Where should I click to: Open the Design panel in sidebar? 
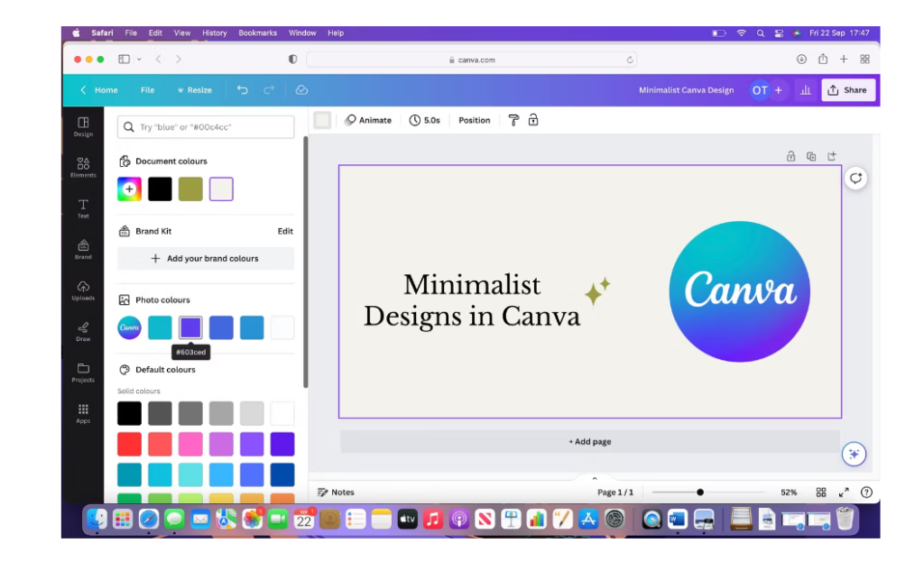tap(83, 126)
